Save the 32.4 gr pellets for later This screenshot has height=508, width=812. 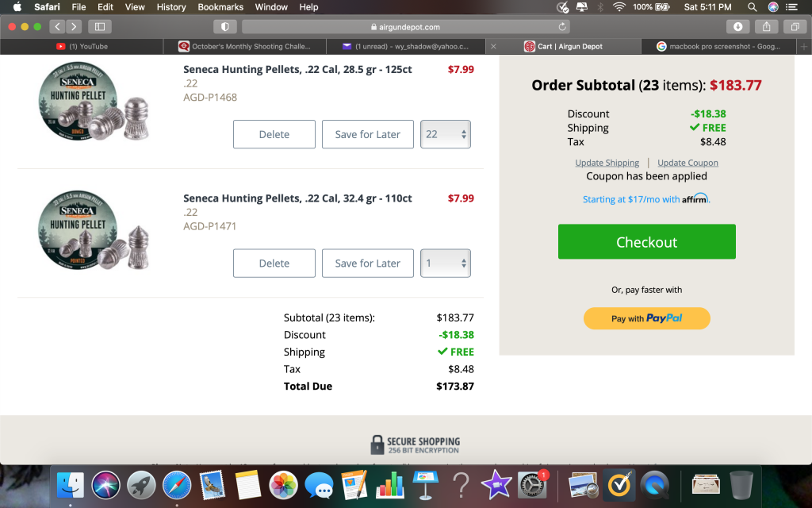(368, 264)
